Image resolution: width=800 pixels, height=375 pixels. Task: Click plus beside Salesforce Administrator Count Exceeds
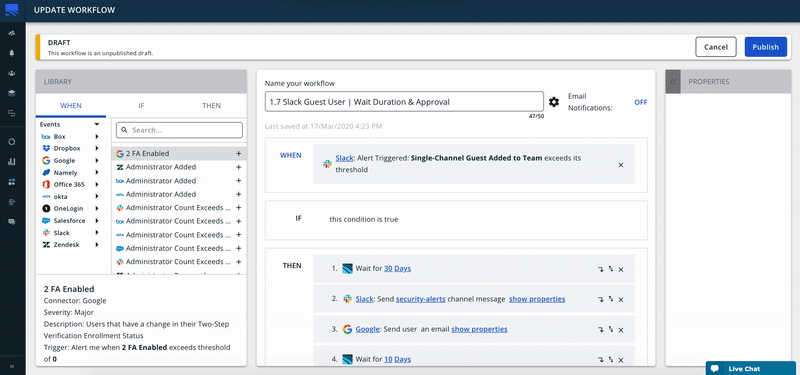pos(238,248)
